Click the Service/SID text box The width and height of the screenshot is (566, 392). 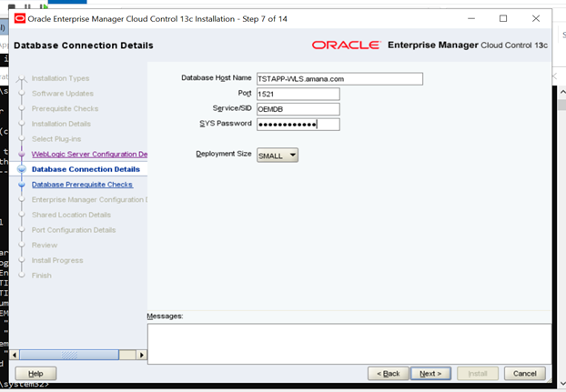(298, 109)
